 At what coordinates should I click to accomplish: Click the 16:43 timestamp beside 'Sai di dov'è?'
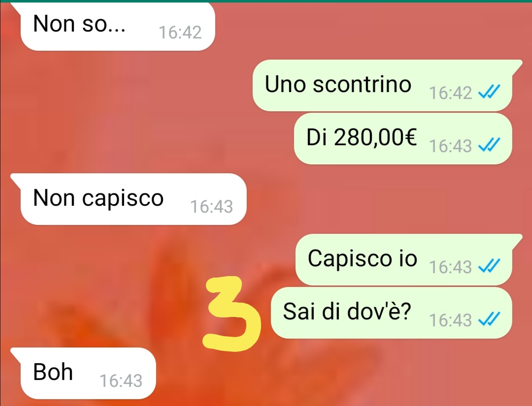point(451,320)
